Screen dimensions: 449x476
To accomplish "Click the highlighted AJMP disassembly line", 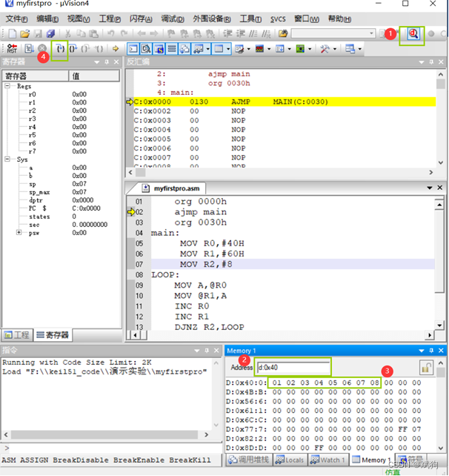I will point(285,102).
